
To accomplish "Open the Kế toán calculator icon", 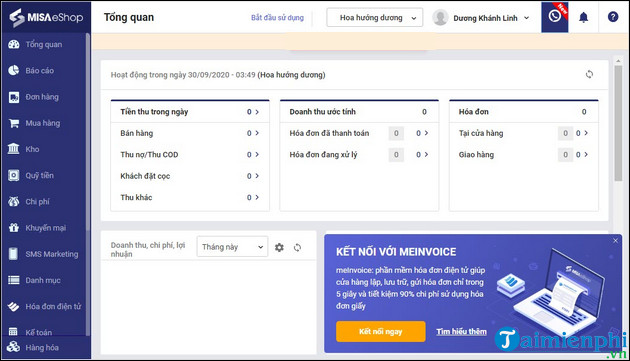I will (13, 332).
